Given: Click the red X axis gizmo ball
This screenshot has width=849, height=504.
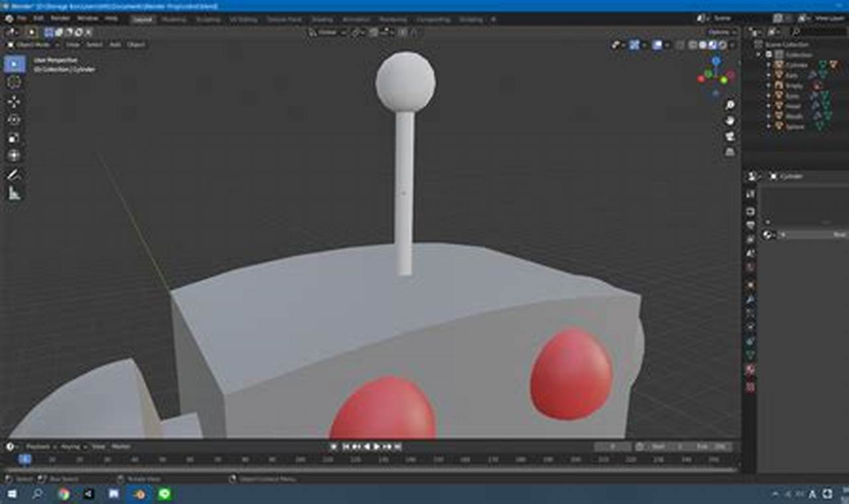Looking at the screenshot, I should [702, 80].
